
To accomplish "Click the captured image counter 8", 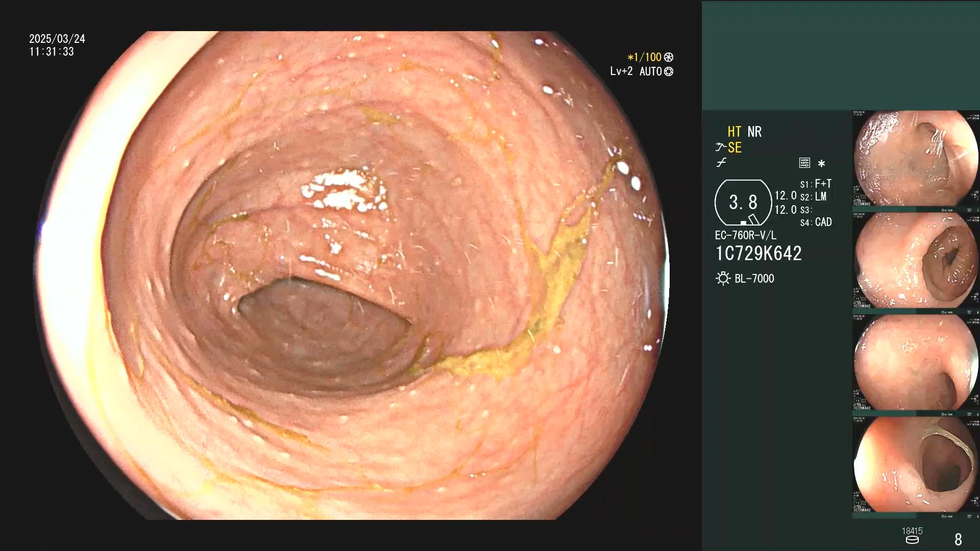I will [958, 539].
